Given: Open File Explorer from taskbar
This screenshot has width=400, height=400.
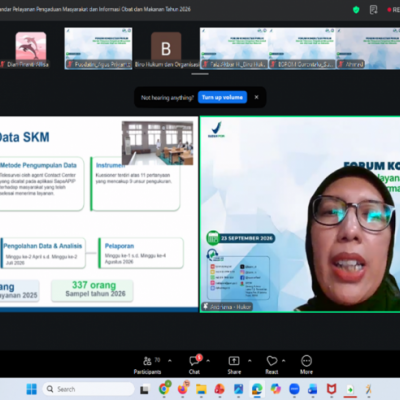Looking at the screenshot, I should click(x=201, y=389).
